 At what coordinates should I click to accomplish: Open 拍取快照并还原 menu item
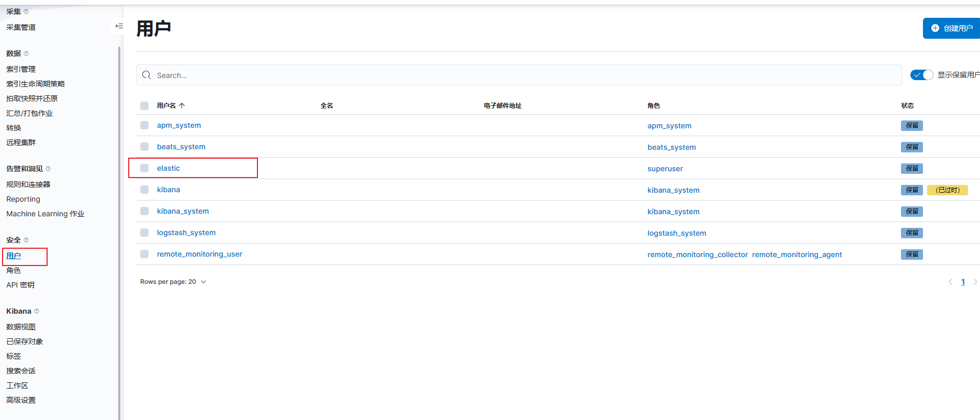tap(32, 98)
